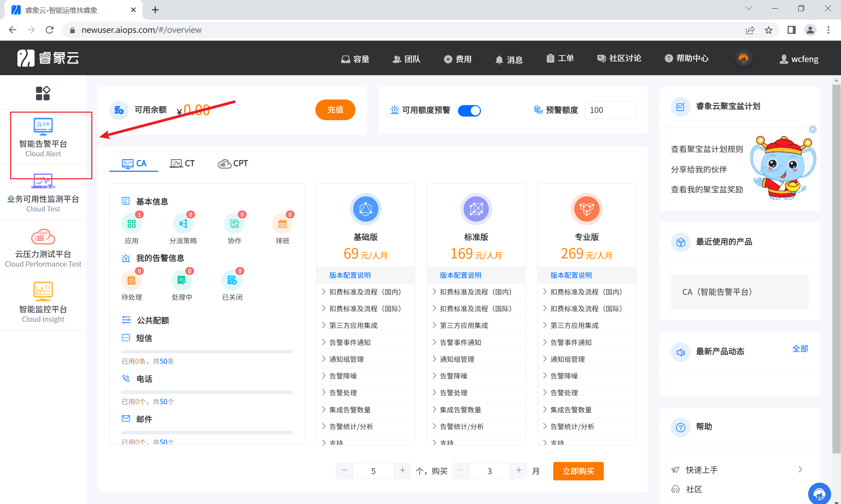Open 快速上手 help entry chevron

click(x=800, y=469)
